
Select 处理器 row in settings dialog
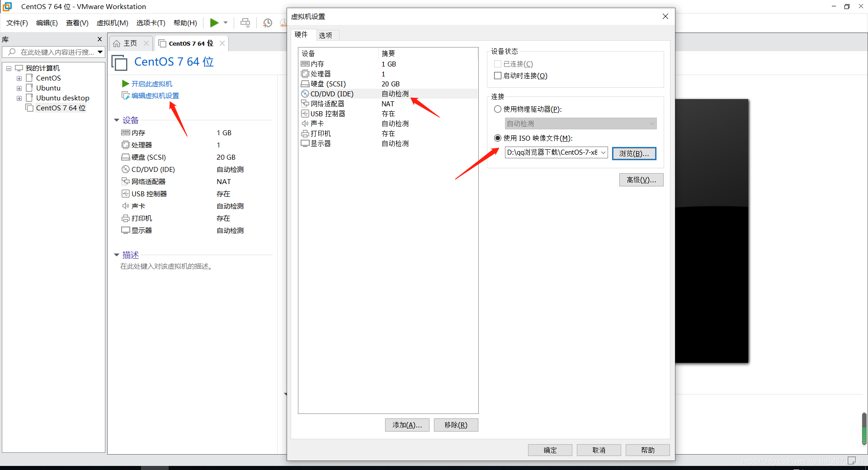click(388, 74)
